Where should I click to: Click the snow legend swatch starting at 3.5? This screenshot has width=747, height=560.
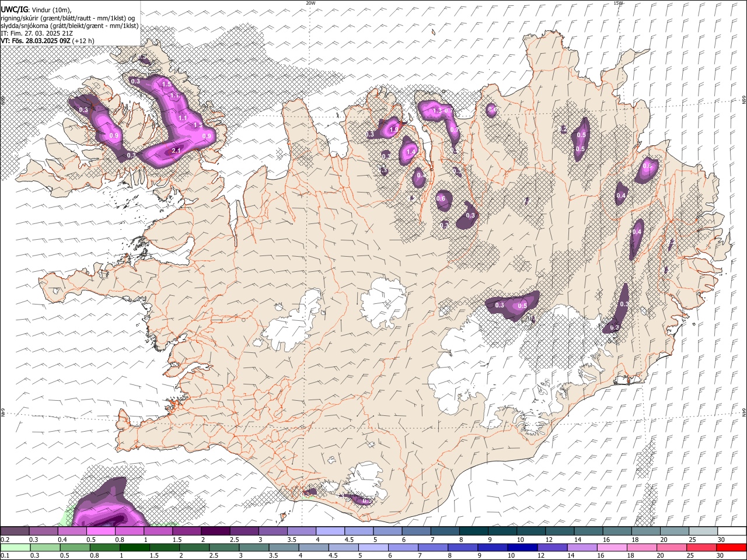(301, 531)
